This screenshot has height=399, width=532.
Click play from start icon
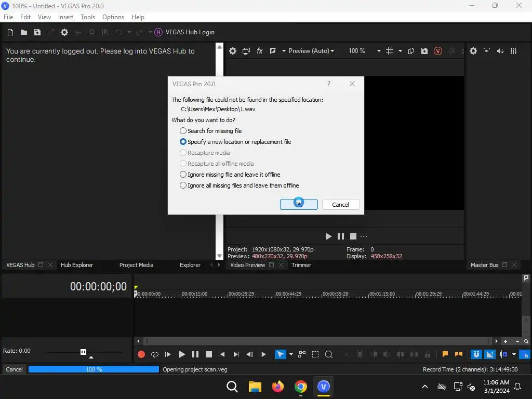pyautogui.click(x=168, y=354)
